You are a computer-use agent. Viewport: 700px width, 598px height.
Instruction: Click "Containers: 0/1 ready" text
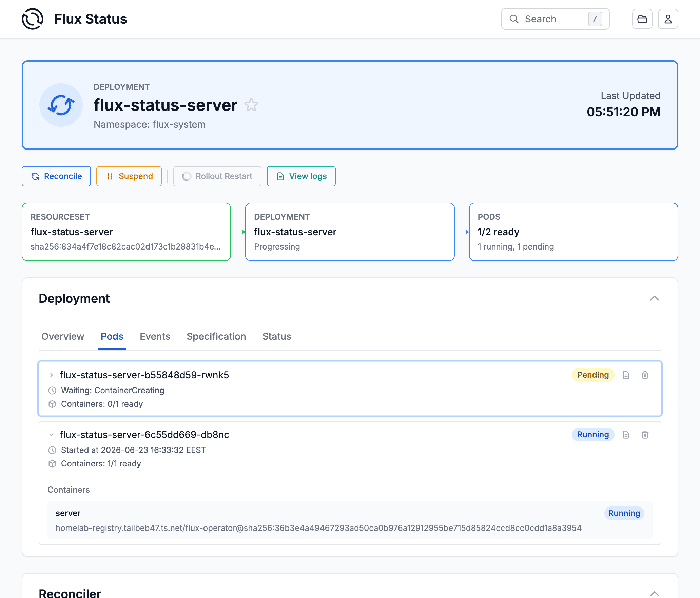[102, 404]
